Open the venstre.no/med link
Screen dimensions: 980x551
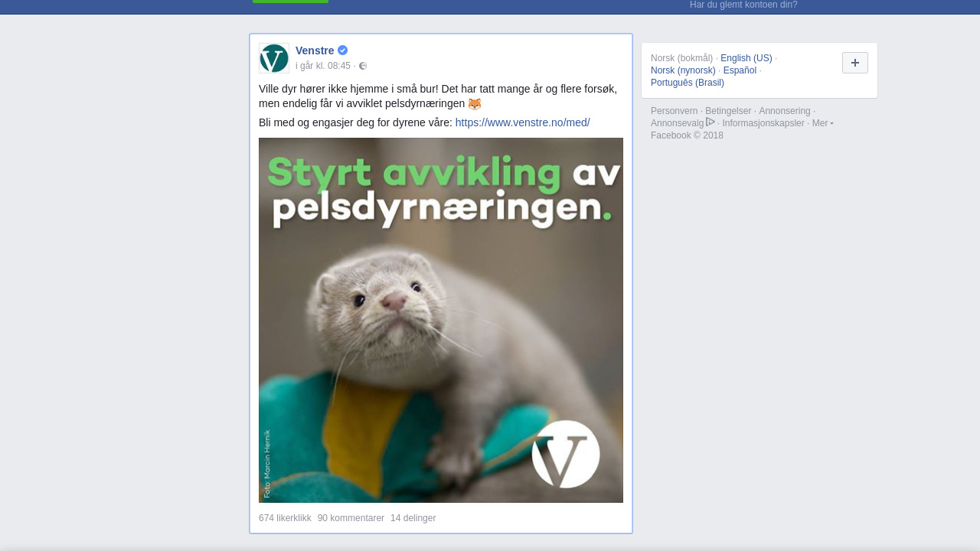[522, 122]
